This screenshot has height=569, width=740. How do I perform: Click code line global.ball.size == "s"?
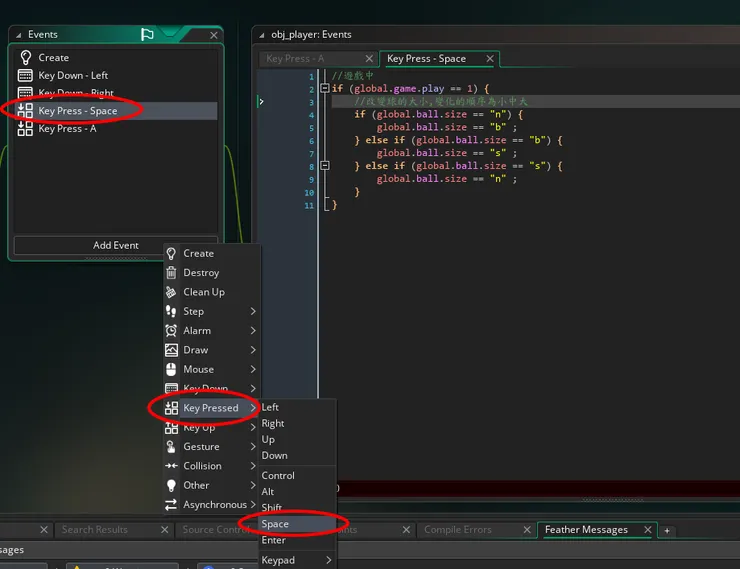[446, 153]
